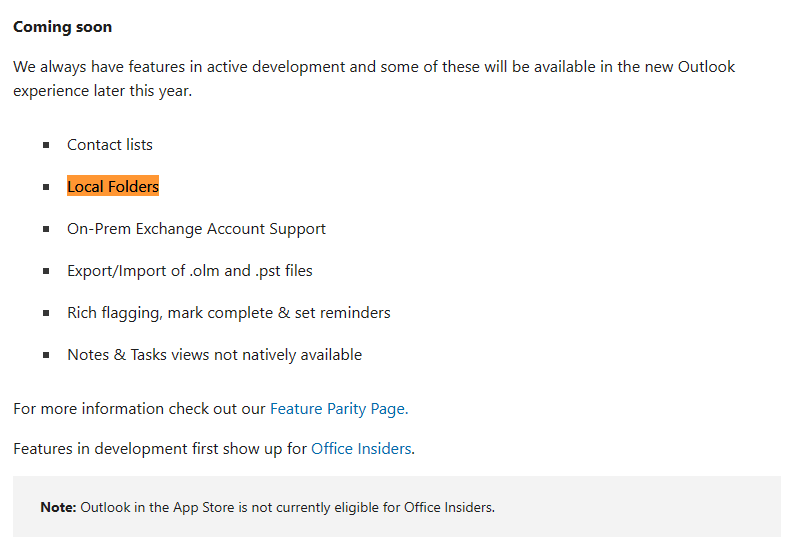The width and height of the screenshot is (795, 550).
Task: Follow the Office Insiders link
Action: coord(361,448)
